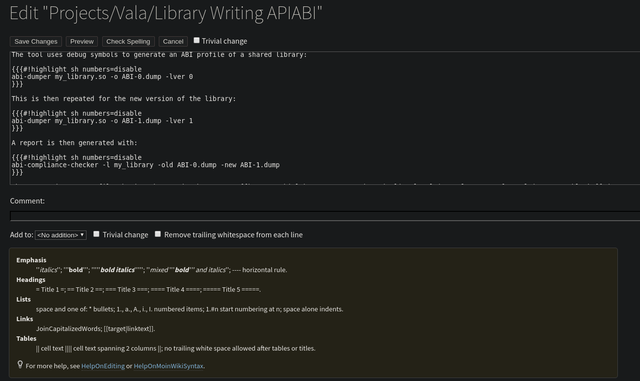Place cursor on 'A report is then generated' line
This screenshot has height=381, width=640.
tap(74, 143)
